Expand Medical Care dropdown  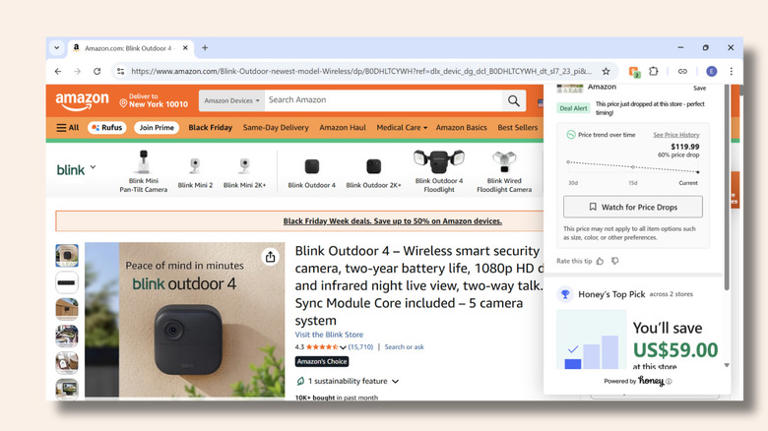[402, 128]
